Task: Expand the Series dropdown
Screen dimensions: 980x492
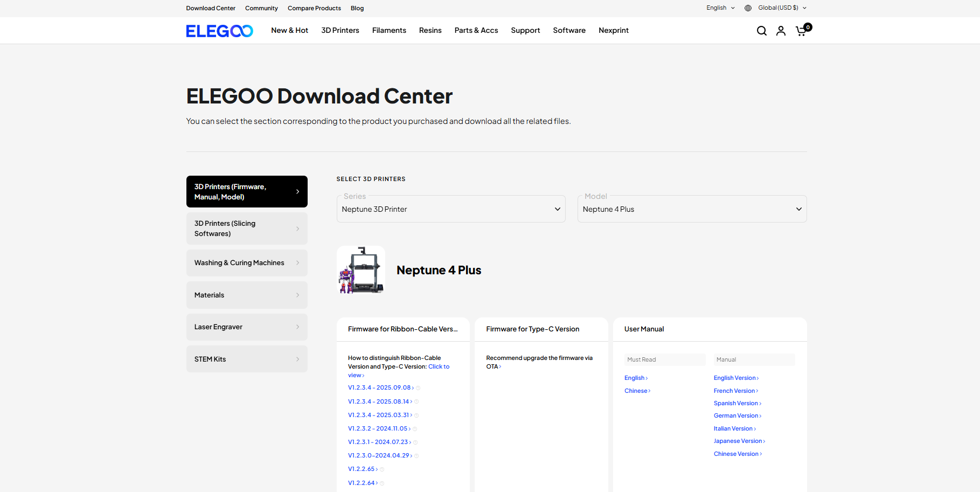Action: [x=450, y=209]
